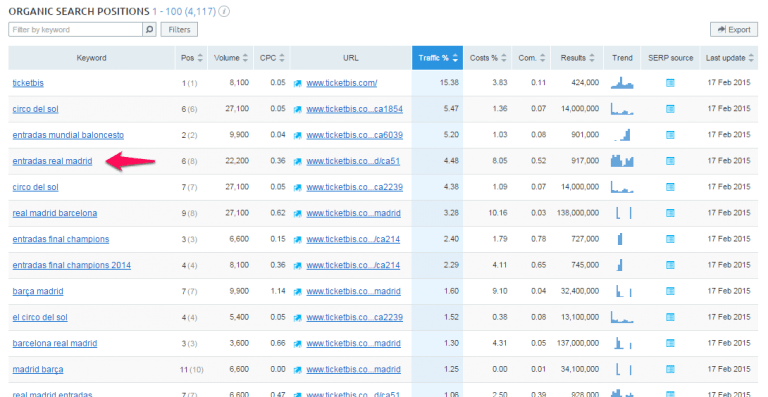Click the Keyword column header

[92, 58]
